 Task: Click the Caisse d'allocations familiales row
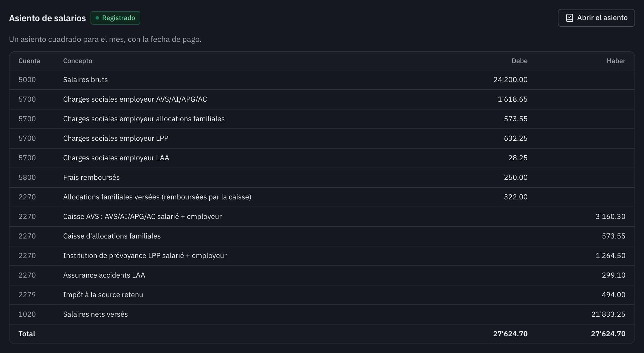(x=322, y=236)
